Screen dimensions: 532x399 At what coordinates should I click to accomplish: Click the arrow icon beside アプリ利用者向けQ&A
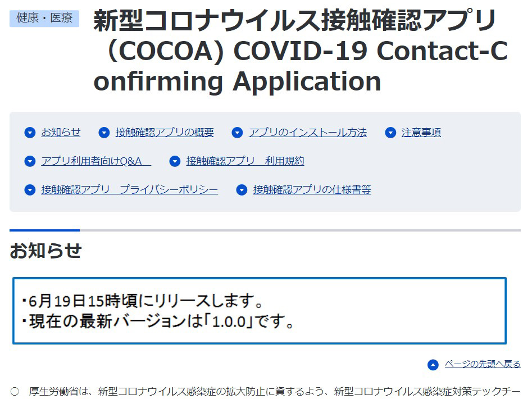(30, 161)
